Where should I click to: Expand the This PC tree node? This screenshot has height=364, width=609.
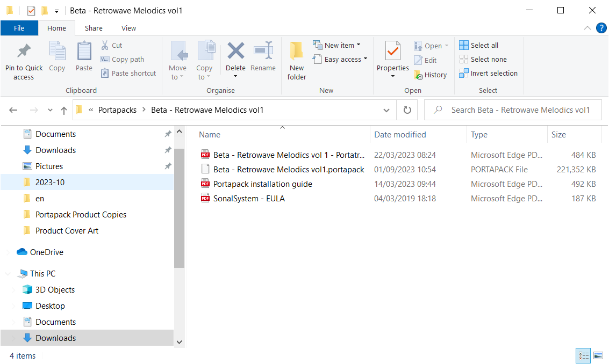pyautogui.click(x=8, y=274)
